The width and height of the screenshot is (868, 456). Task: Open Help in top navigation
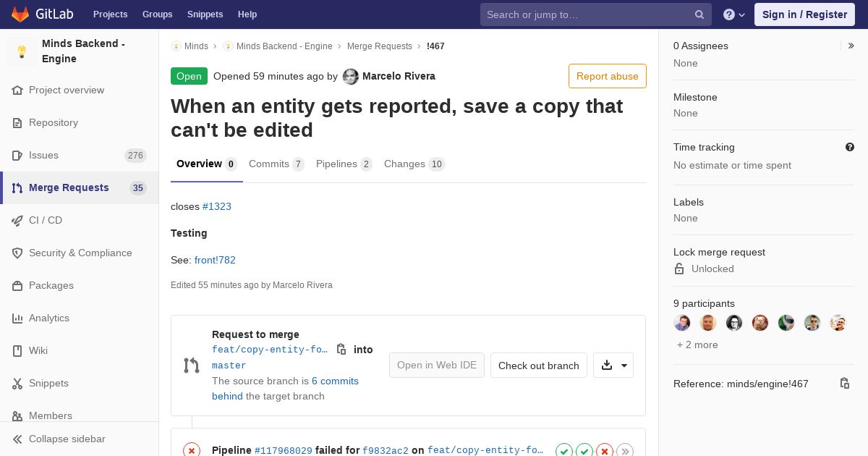tap(247, 14)
